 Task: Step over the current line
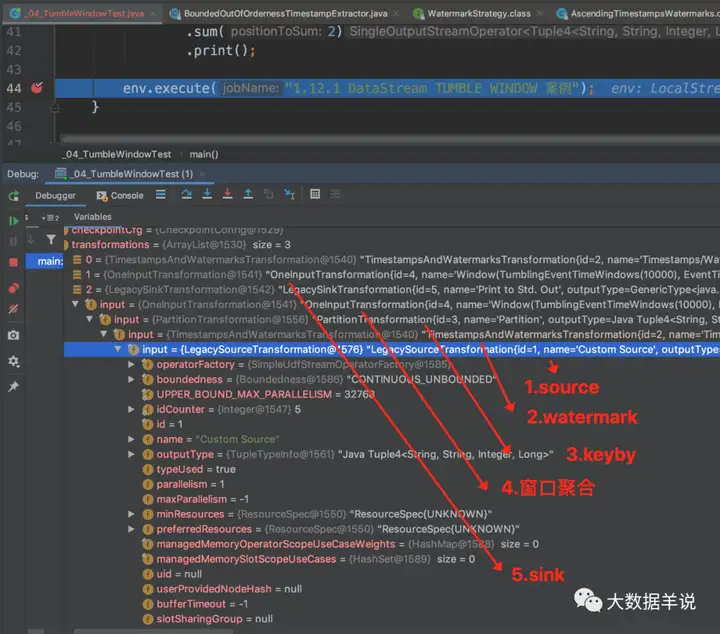pos(186,194)
